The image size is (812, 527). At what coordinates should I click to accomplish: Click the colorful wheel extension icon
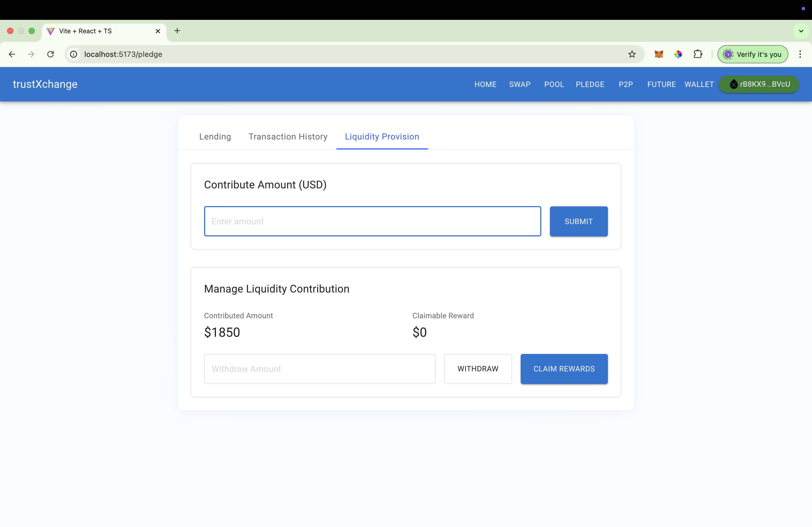point(678,54)
